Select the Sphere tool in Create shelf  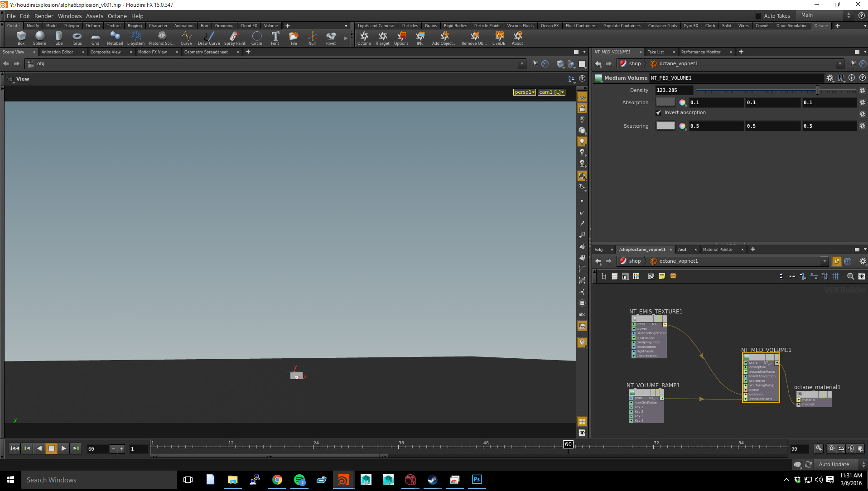pos(39,38)
